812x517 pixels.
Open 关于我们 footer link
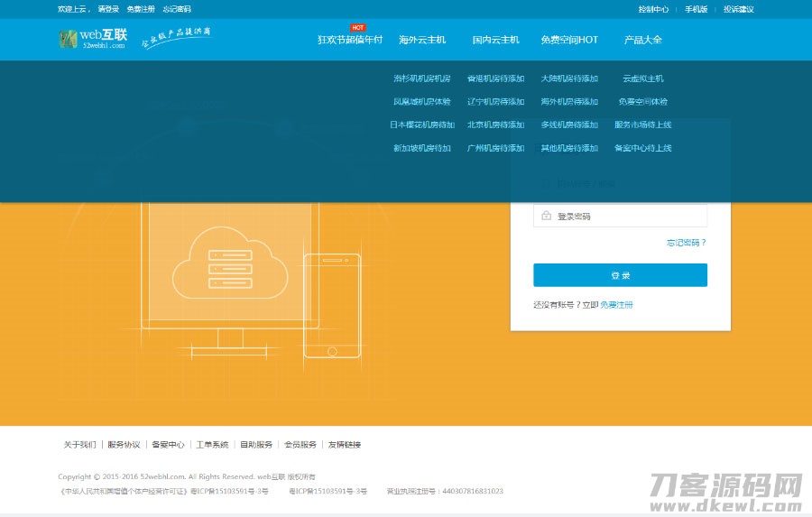79,445
